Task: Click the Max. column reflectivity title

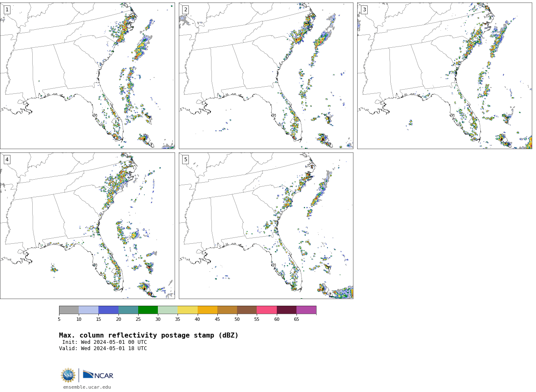Action: [149, 335]
